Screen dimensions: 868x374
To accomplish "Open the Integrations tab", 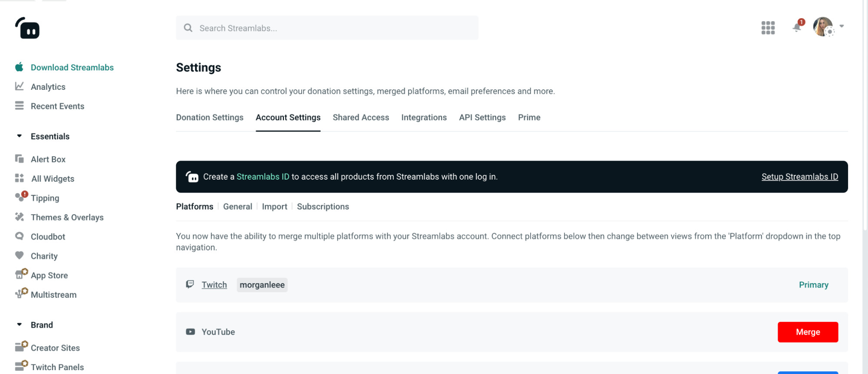I will coord(424,117).
